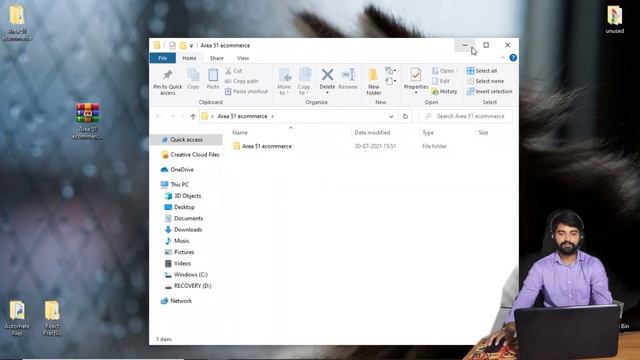Select This PC in sidebar
Image resolution: width=640 pixels, height=360 pixels.
coord(175,184)
